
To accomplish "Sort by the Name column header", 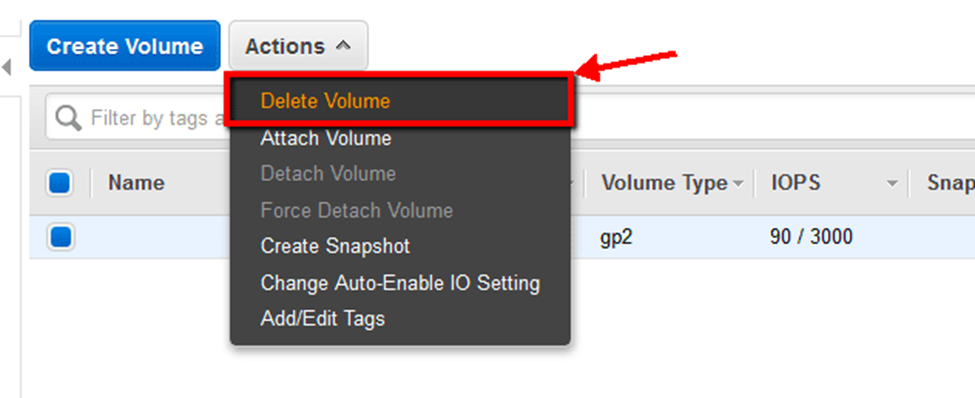I will point(136,183).
